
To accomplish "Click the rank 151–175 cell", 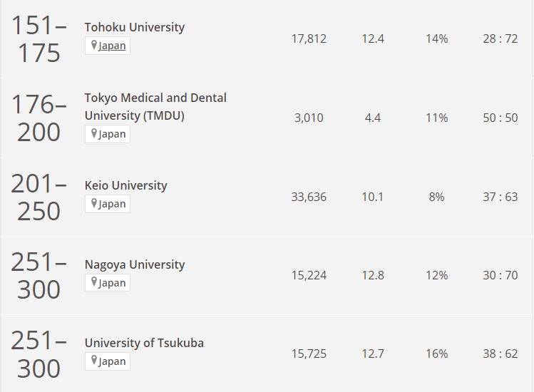I will [x=38, y=39].
